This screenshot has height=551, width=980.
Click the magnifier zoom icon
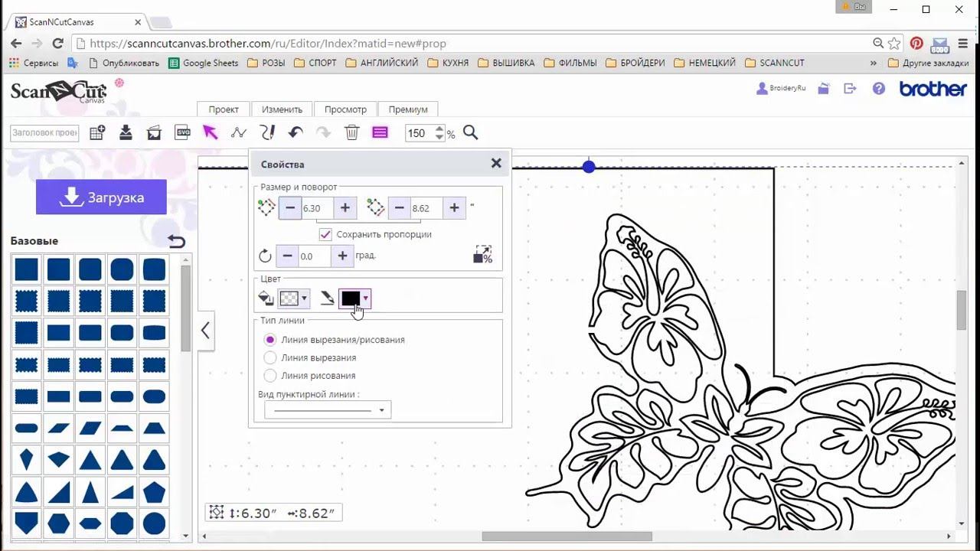click(470, 132)
